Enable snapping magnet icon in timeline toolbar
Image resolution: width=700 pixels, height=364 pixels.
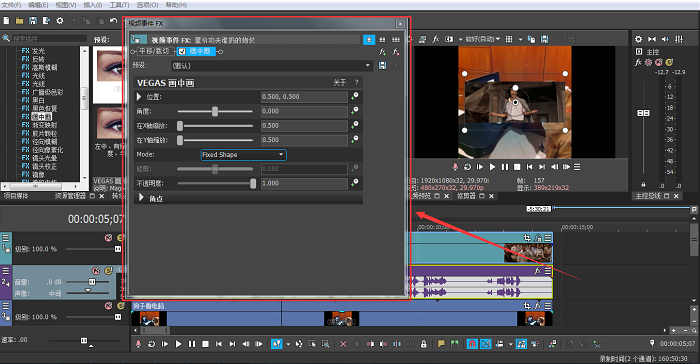pos(472,344)
